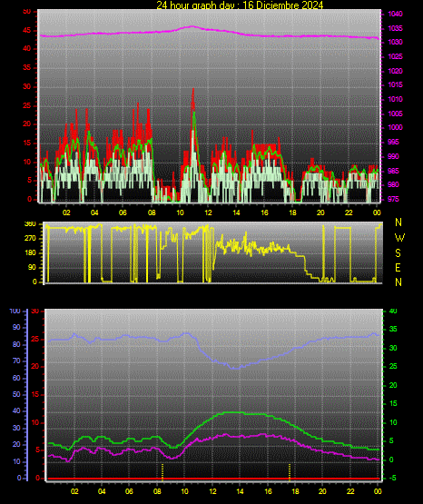Click the graph title '16 Diciembre 2024'

pyautogui.click(x=283, y=5)
